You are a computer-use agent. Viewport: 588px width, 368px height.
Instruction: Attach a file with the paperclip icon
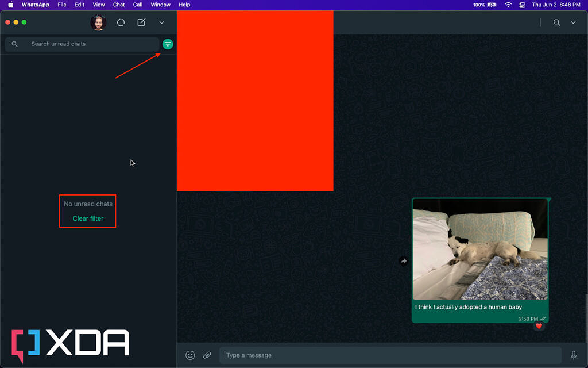(x=207, y=355)
